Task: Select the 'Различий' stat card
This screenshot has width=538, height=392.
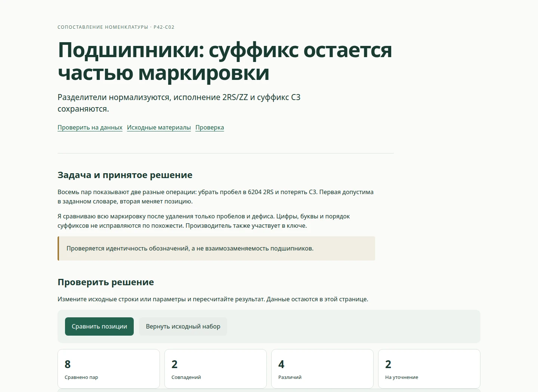Action: [322, 369]
